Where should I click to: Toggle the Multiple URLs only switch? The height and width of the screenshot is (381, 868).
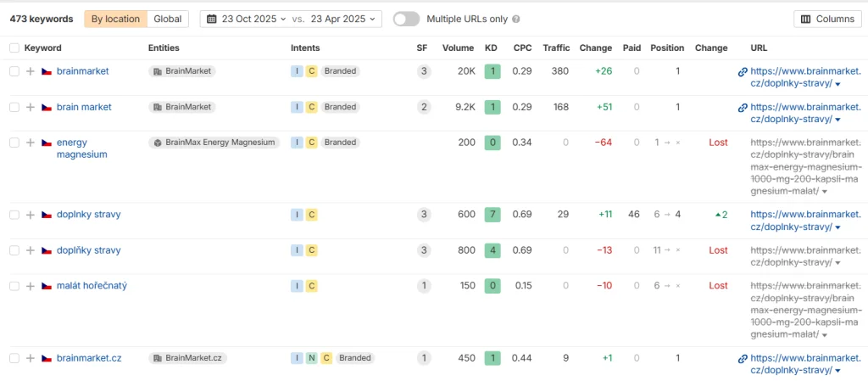click(x=406, y=19)
